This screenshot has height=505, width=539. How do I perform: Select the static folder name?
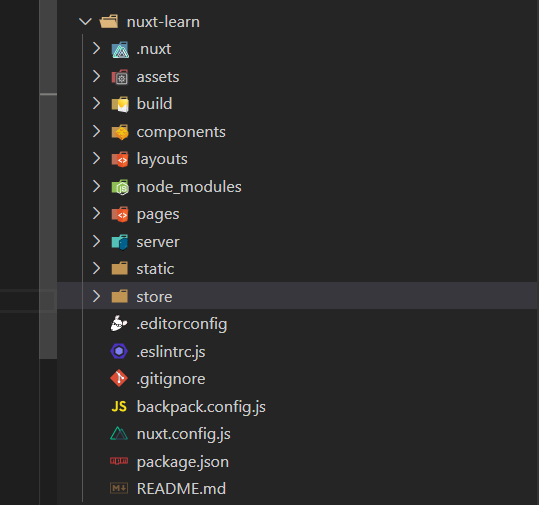[155, 269]
